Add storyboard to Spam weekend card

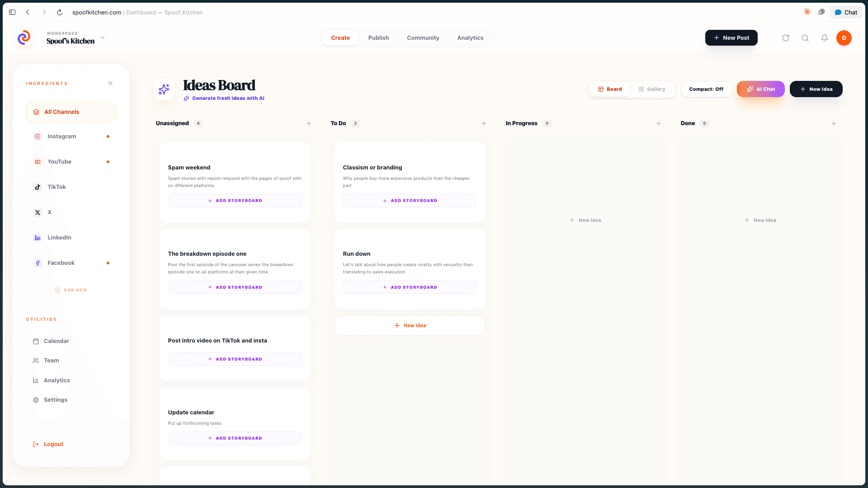[x=235, y=201]
